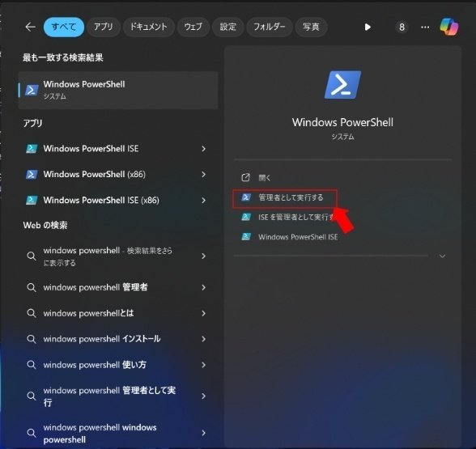Click search icon for 'windows powershell インストール'
476x449 pixels.
click(32, 339)
